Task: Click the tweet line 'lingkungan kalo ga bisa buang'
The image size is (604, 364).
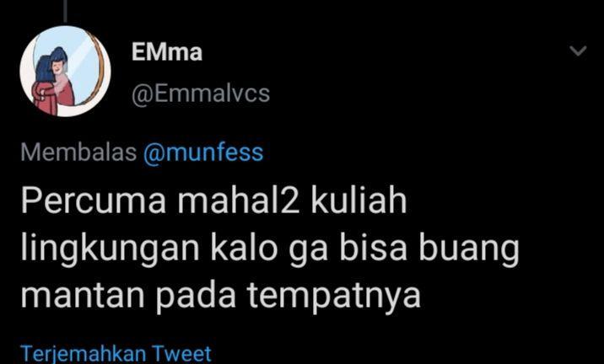Action: (x=270, y=249)
